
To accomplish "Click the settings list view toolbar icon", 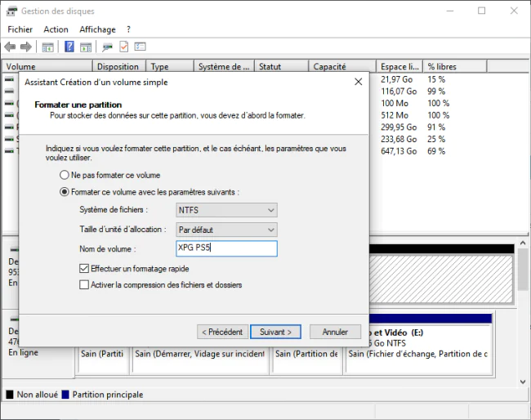I will [140, 47].
